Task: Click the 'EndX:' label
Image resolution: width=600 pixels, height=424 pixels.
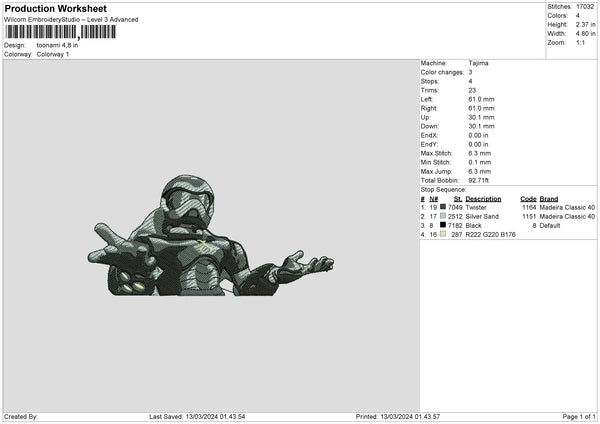Action: click(429, 135)
